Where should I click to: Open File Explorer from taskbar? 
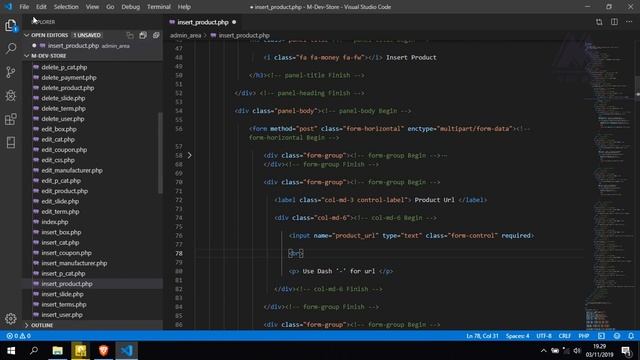58,351
